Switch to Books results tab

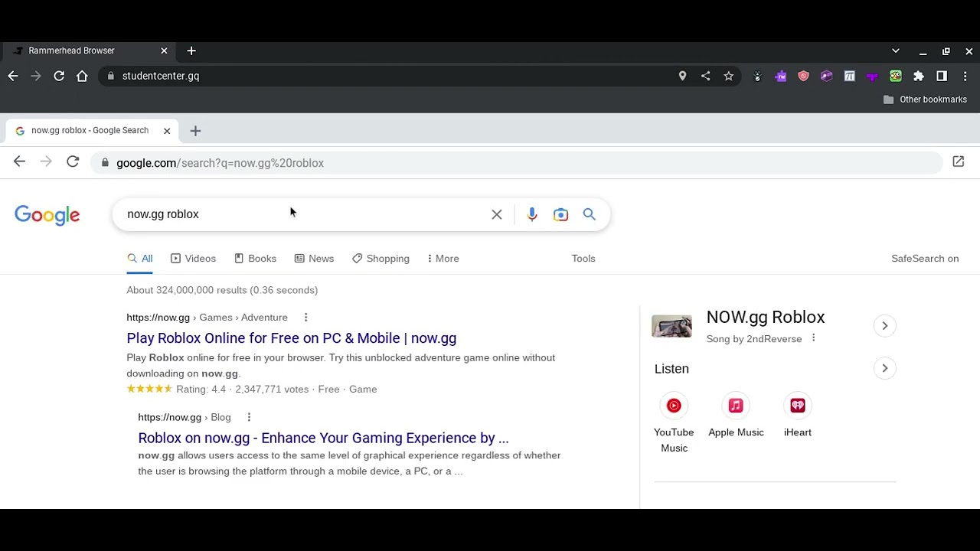coord(255,259)
